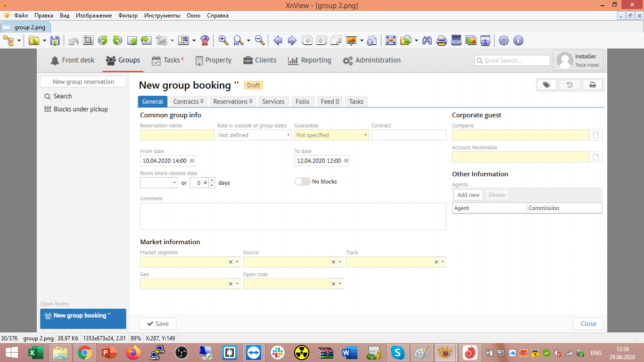Click the zoom in magnifier icon
Screen dimensions: 644x362
pos(223,41)
